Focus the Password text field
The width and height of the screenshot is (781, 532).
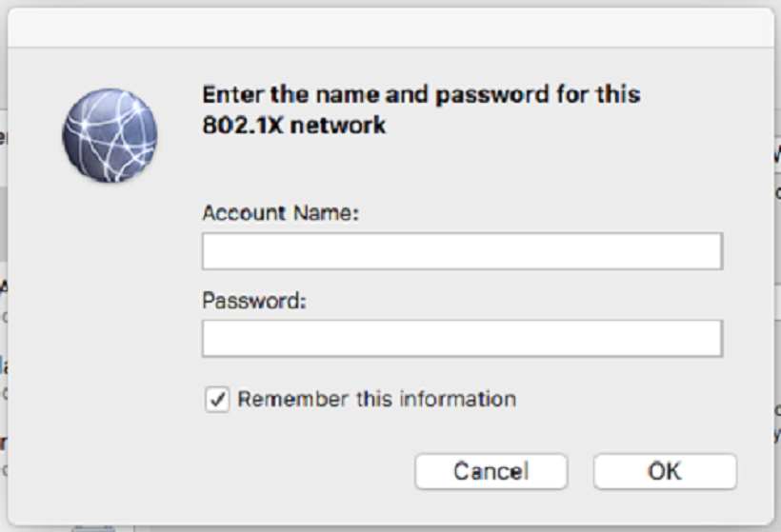(462, 339)
